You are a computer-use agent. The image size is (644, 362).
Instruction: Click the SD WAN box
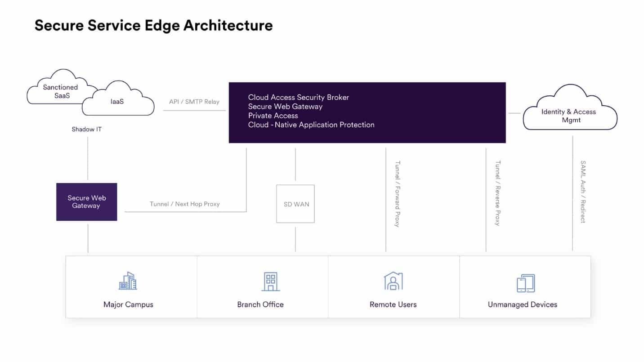click(295, 204)
